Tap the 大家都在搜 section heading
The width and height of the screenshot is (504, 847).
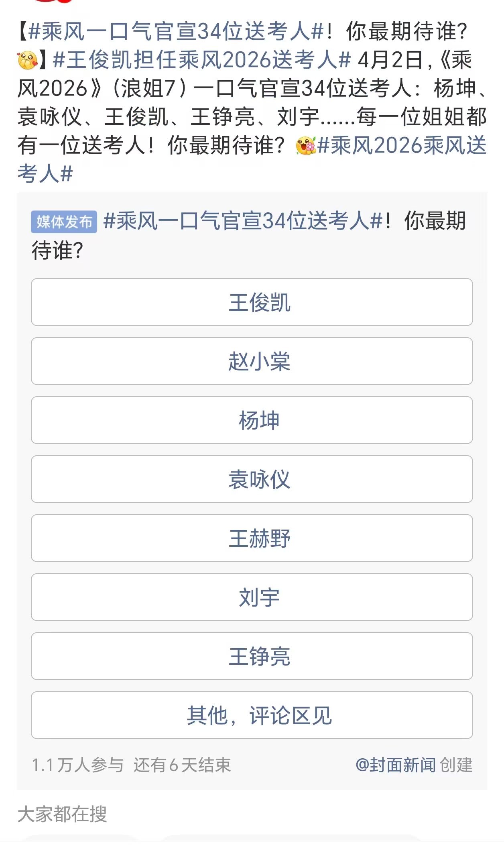(62, 814)
